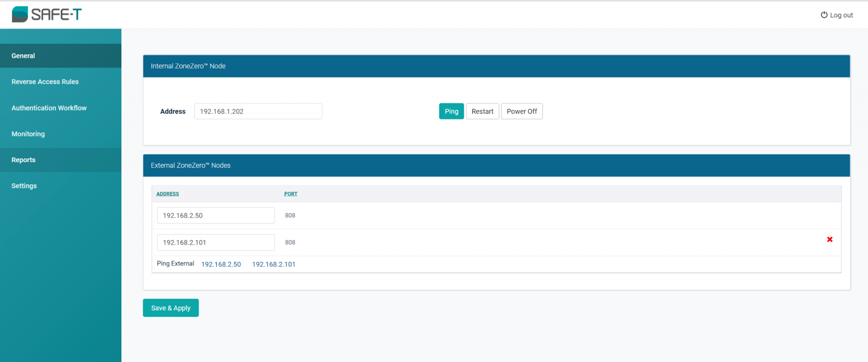Edit the 192.168.2.50 external address field

216,215
